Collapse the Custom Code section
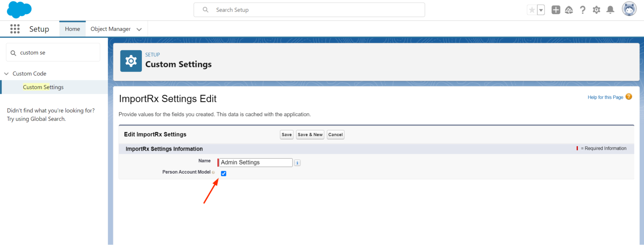644x245 pixels. pyautogui.click(x=6, y=74)
